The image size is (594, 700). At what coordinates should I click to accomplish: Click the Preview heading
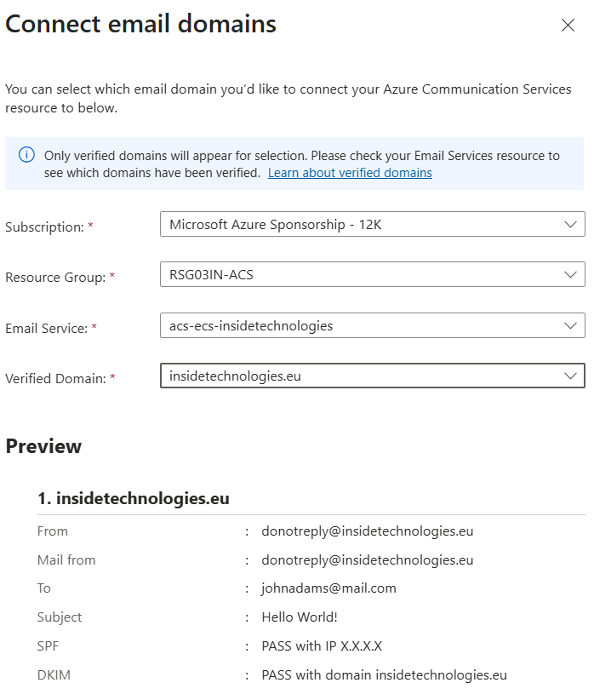click(43, 446)
